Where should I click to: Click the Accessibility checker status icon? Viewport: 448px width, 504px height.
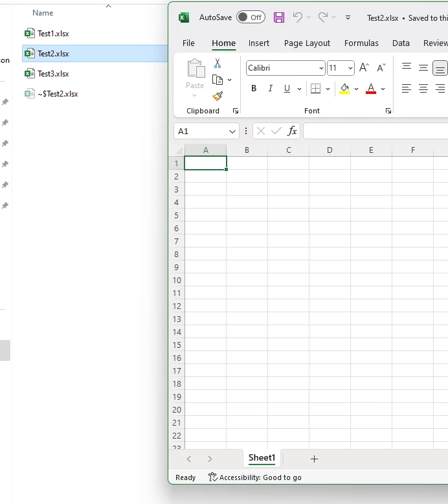(213, 477)
